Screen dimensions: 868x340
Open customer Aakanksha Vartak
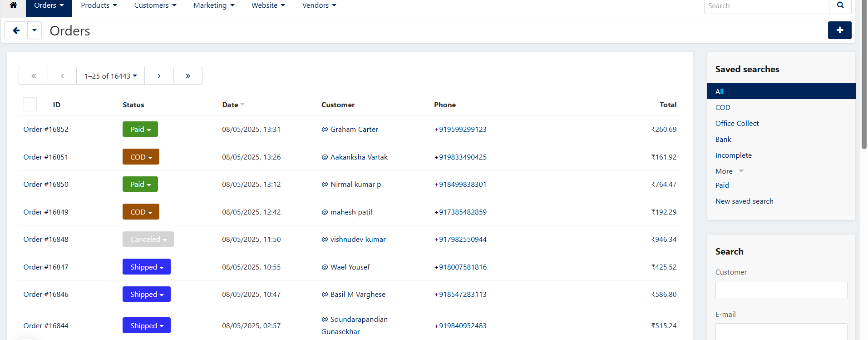tap(359, 157)
